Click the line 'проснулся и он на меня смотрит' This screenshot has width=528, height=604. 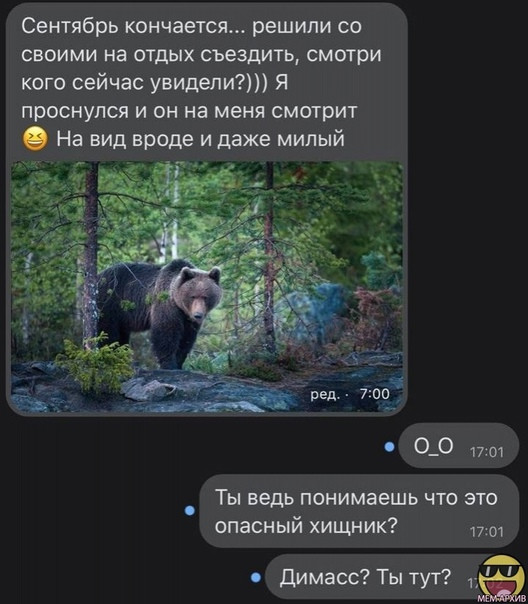pos(189,111)
